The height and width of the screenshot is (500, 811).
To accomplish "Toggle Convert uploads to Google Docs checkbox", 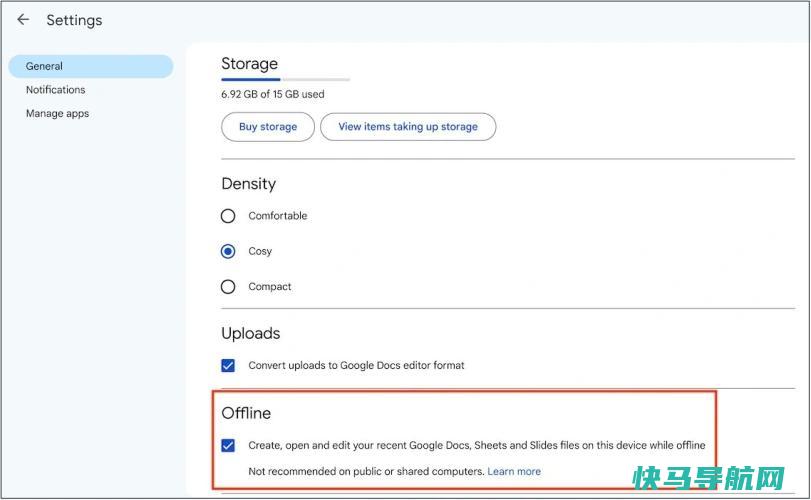I will [228, 366].
